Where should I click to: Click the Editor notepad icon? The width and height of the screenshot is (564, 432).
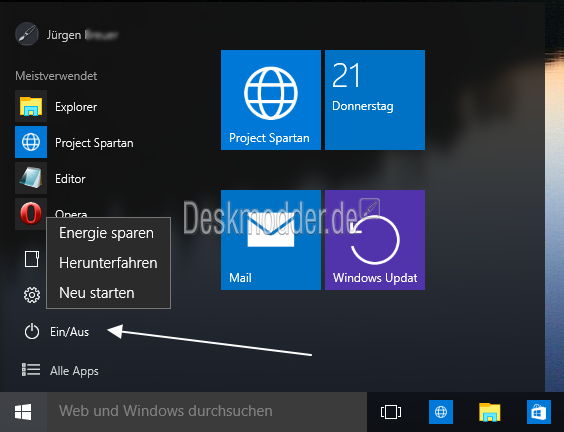tap(31, 178)
